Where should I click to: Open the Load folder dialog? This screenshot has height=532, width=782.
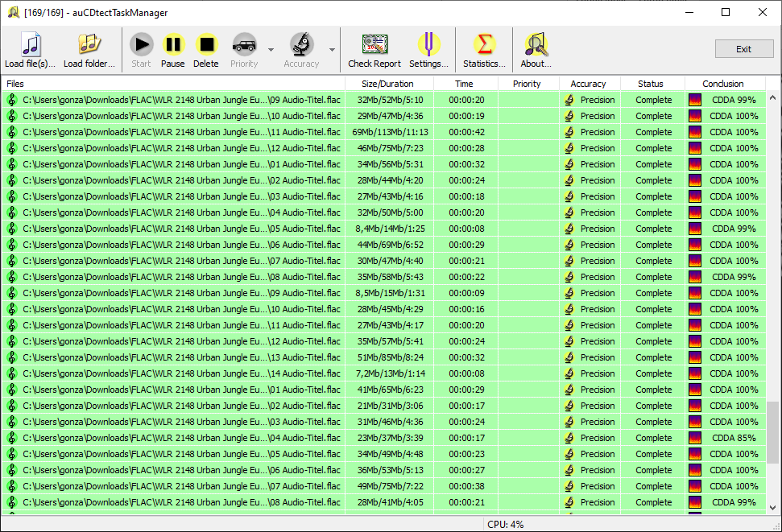[x=89, y=50]
